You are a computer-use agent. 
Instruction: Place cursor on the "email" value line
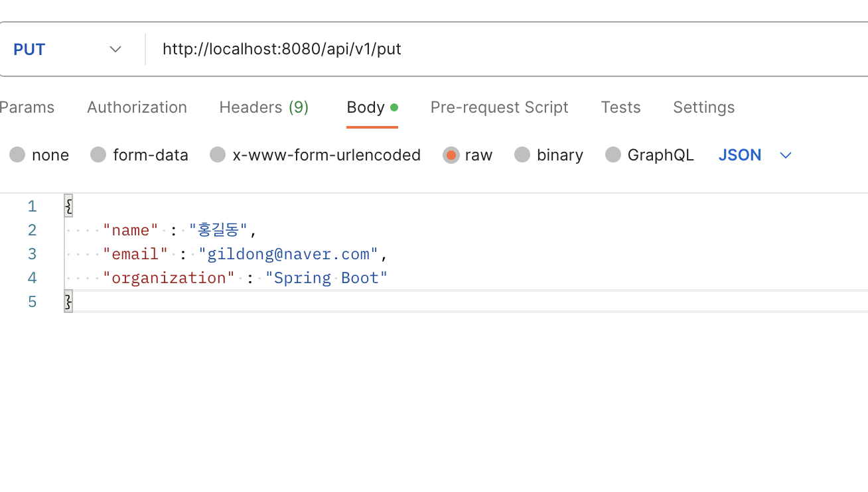click(466, 254)
